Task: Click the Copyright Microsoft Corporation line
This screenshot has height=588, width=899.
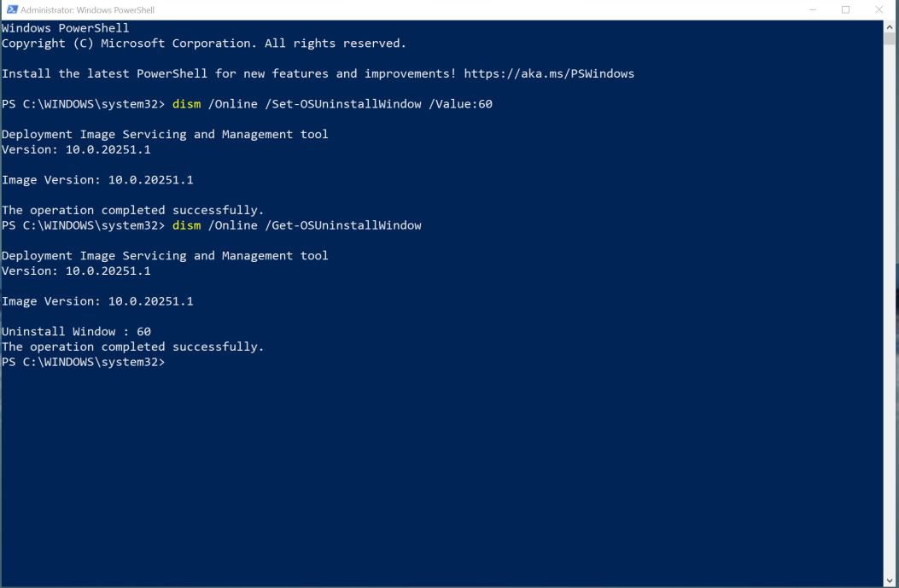Action: (x=203, y=43)
